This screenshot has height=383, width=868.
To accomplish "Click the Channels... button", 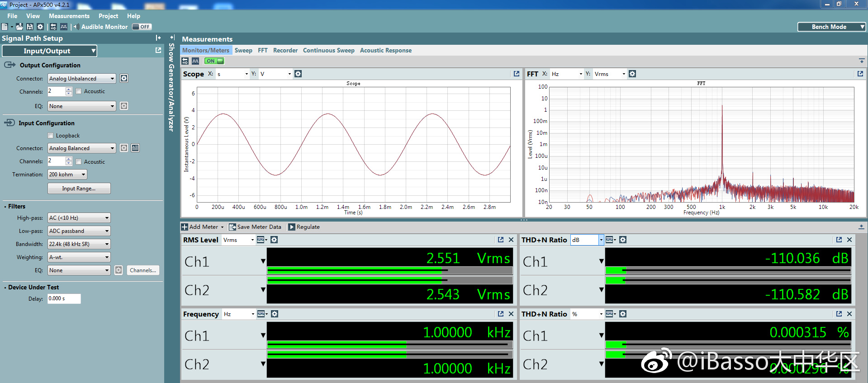I will click(143, 270).
